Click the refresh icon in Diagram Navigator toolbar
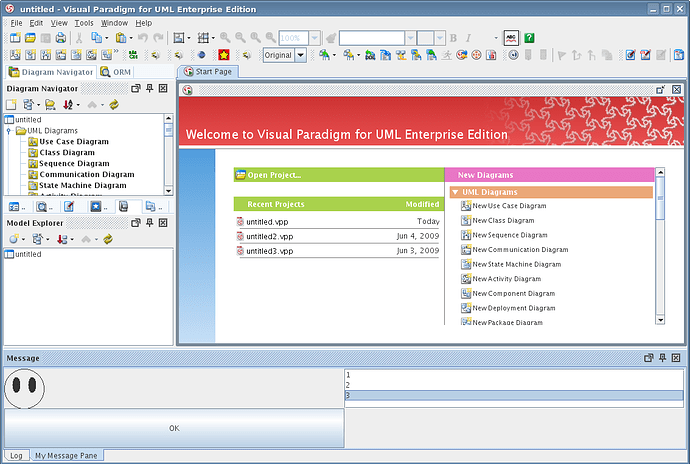 [x=114, y=105]
